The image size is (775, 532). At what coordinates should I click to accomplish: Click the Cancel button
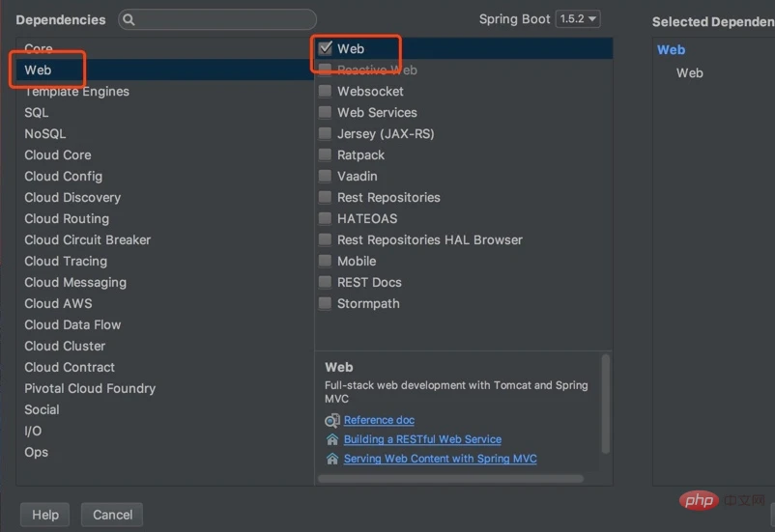pos(112,515)
